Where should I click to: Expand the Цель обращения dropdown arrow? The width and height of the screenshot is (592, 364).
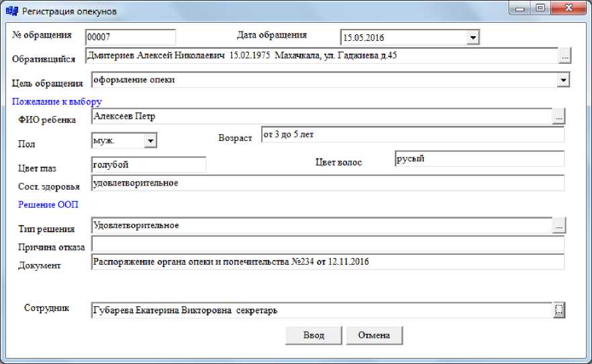coord(563,80)
